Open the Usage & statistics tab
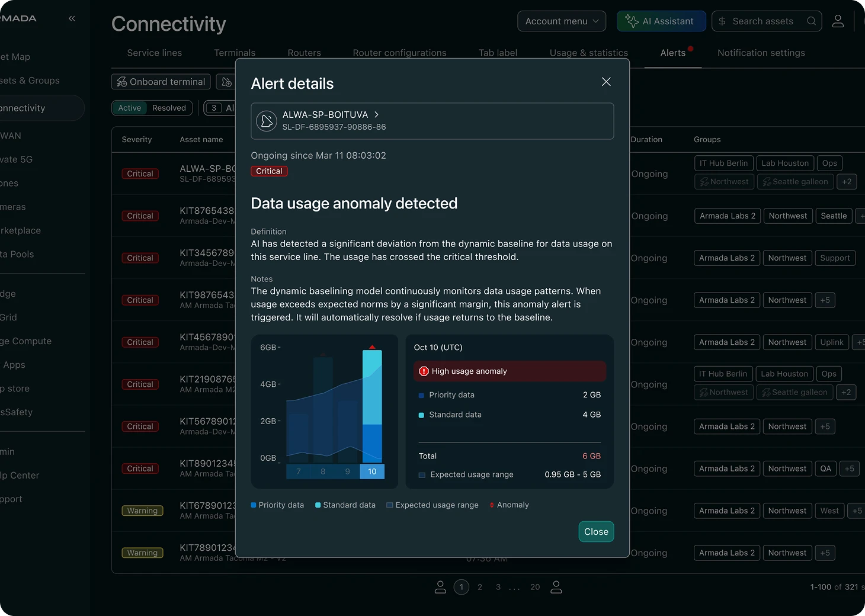 [588, 53]
